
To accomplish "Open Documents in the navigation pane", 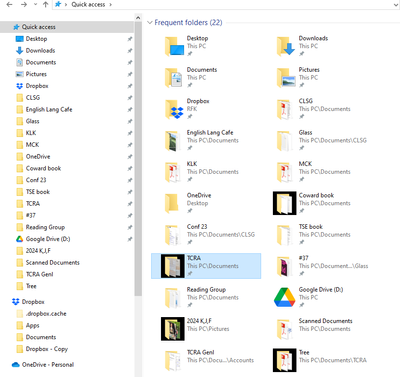I will coord(41,62).
